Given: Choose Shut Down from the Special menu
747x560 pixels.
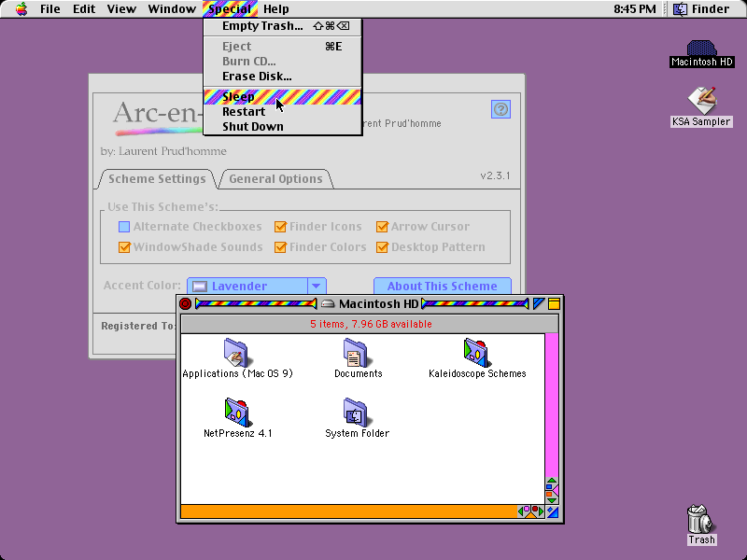Looking at the screenshot, I should (x=282, y=127).
